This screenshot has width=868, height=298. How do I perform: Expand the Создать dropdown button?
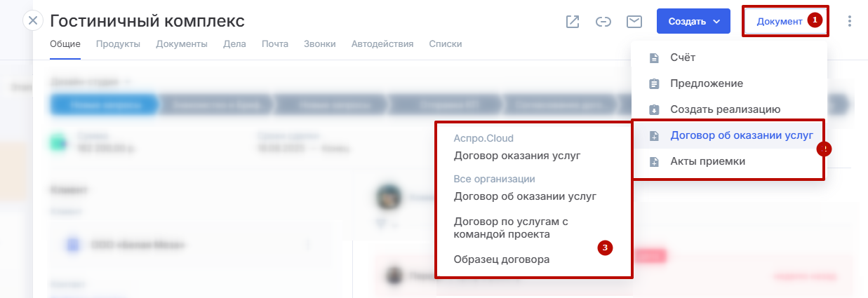point(693,21)
